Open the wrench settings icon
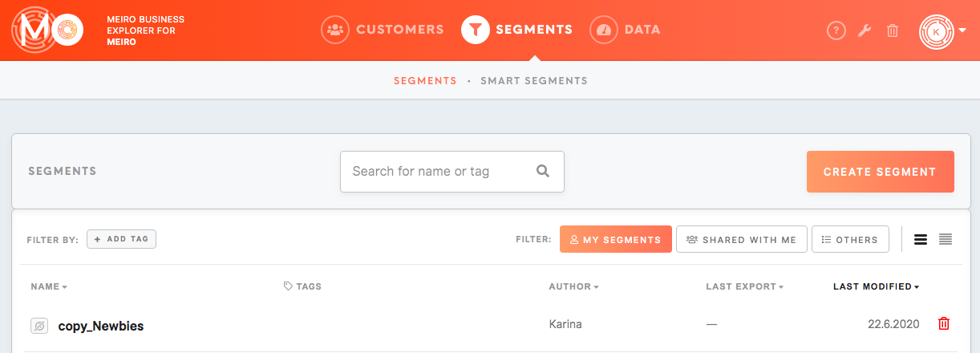Viewport: 980px width, 353px height. pyautogui.click(x=865, y=30)
